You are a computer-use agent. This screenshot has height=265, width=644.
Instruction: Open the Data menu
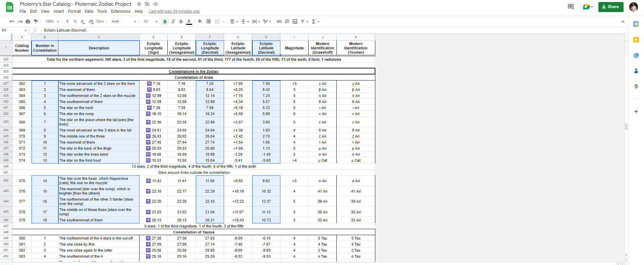pos(89,11)
